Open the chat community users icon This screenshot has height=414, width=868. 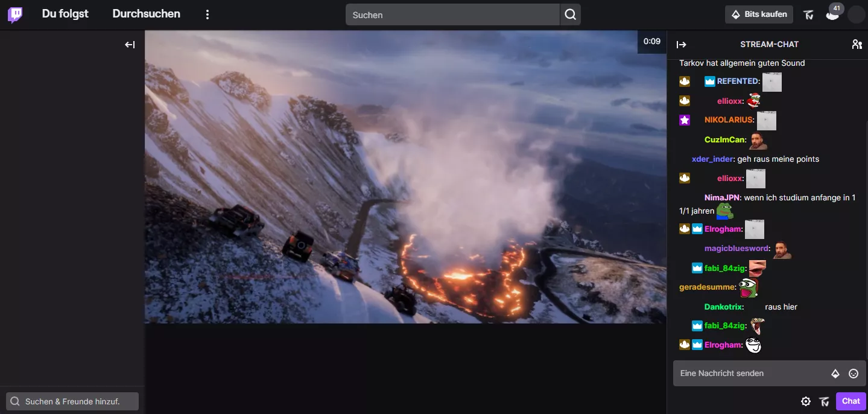tap(857, 45)
